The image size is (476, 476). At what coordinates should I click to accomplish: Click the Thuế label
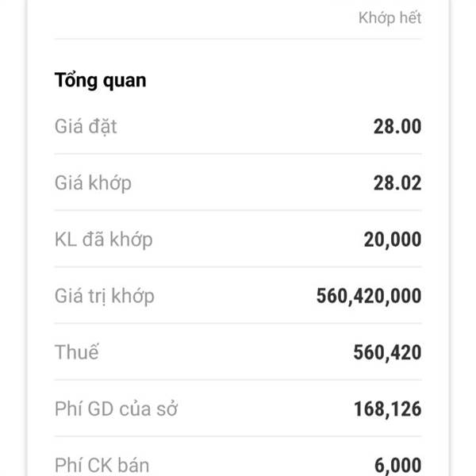pos(76,352)
